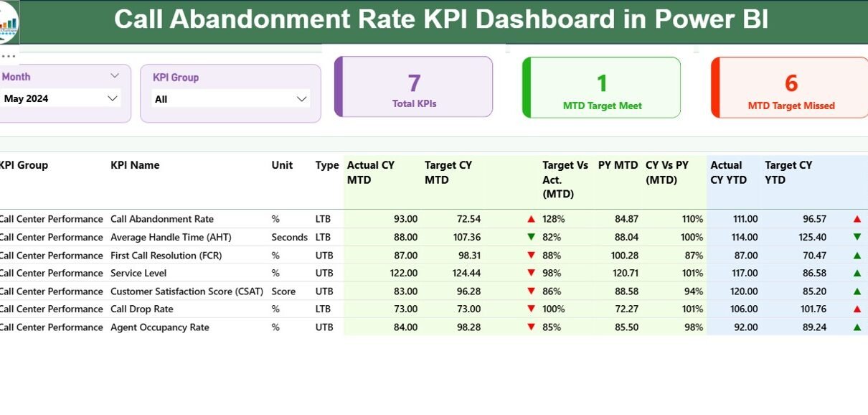Sort by the Actual CY MTD column header

click(371, 172)
